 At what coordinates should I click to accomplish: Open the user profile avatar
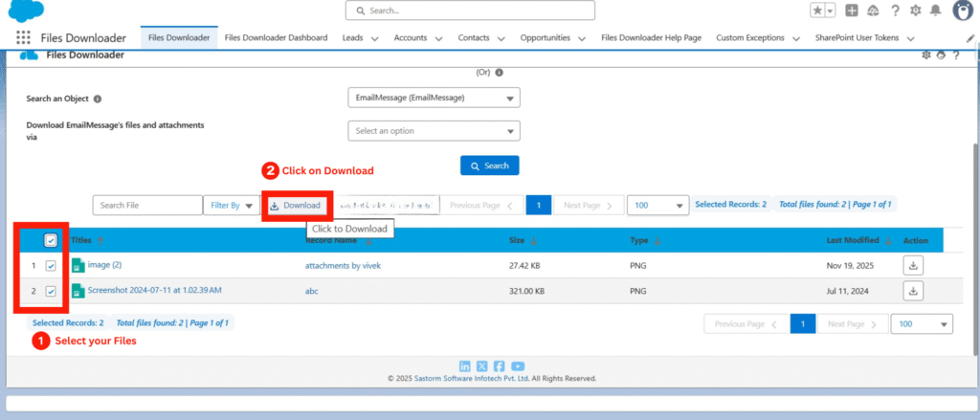(965, 11)
